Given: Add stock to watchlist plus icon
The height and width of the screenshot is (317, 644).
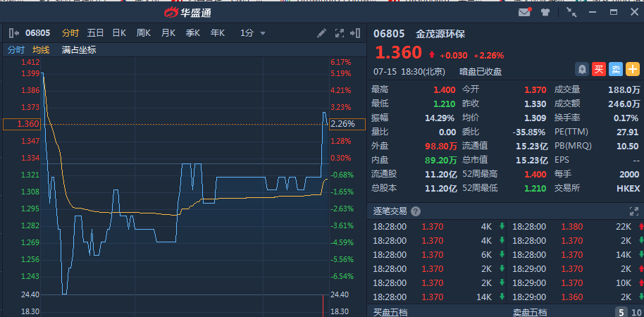Looking at the screenshot, I should click(633, 70).
